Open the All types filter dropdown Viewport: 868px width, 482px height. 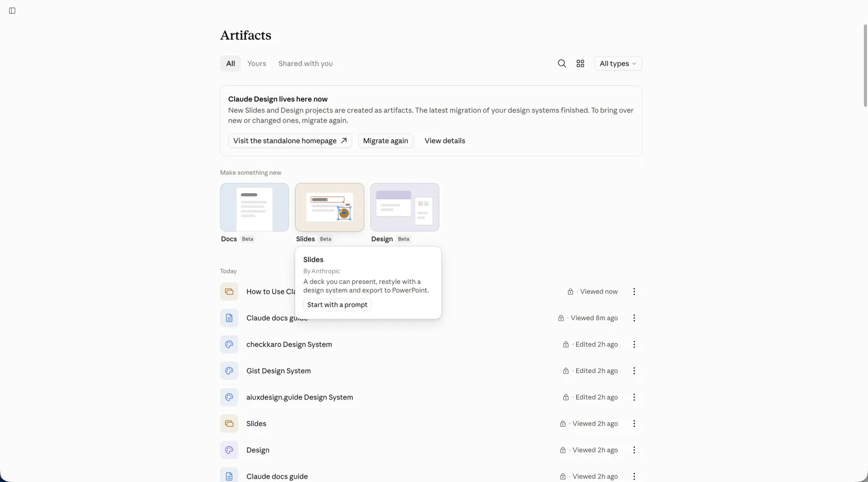tap(618, 64)
